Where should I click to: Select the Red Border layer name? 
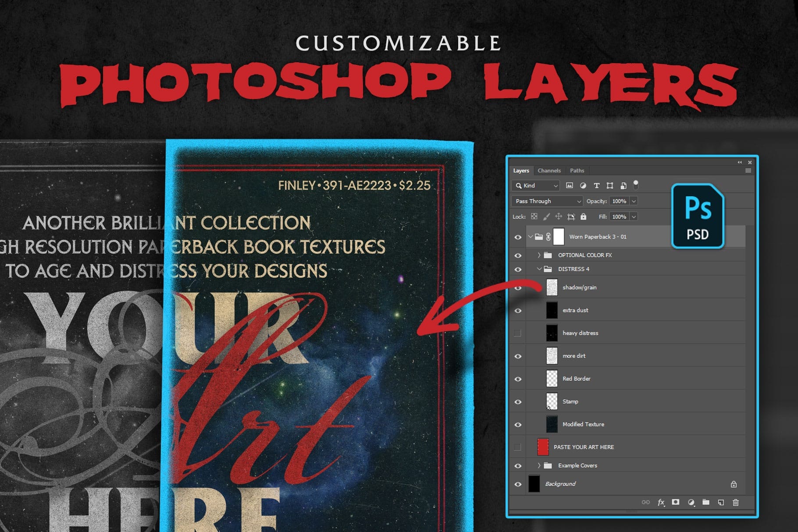(577, 379)
